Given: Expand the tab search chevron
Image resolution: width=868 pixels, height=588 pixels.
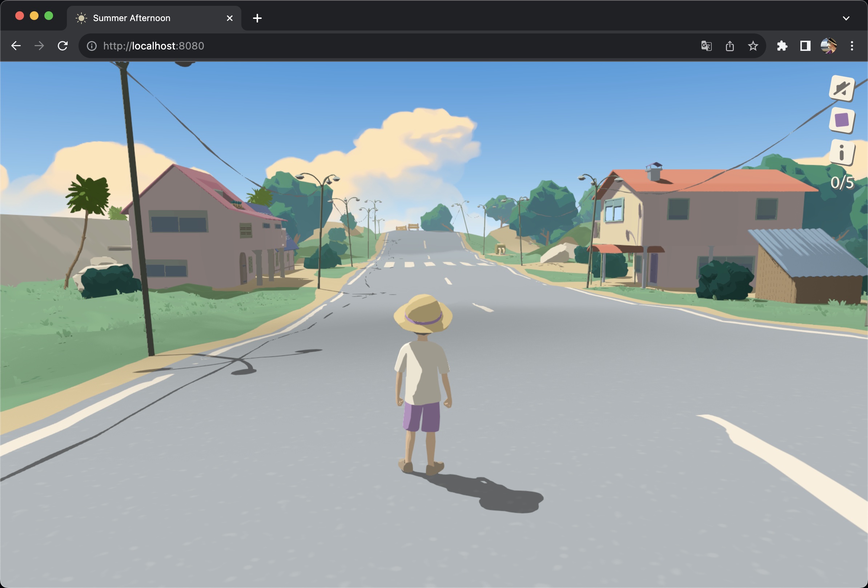Looking at the screenshot, I should pos(846,18).
